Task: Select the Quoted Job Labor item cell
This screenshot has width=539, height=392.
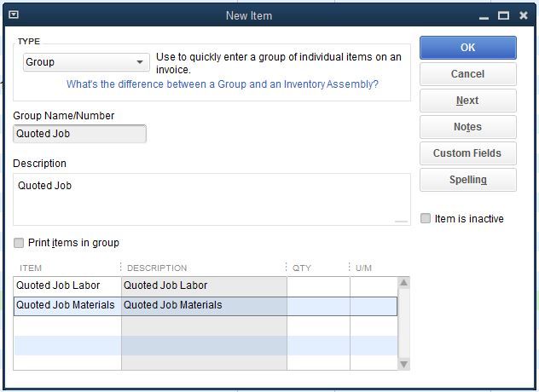Action: point(67,285)
